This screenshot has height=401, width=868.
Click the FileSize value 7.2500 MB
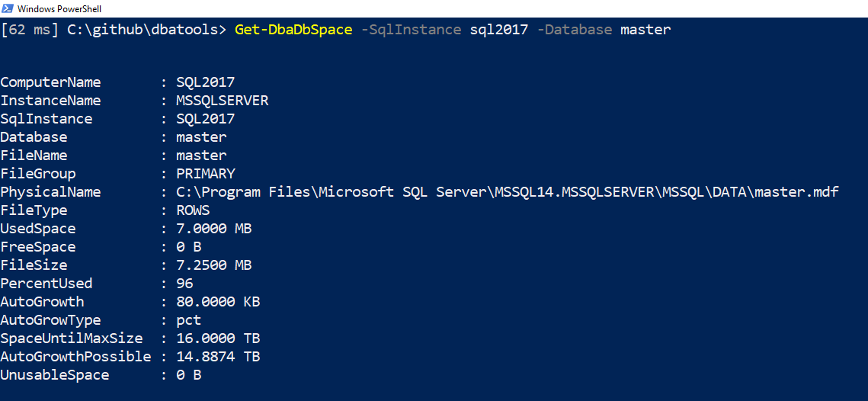click(x=213, y=265)
